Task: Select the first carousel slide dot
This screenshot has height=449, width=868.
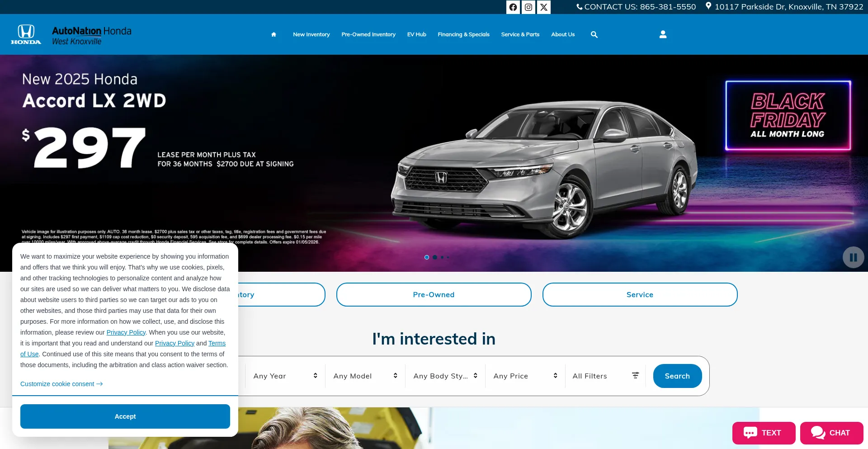Action: 427,257
